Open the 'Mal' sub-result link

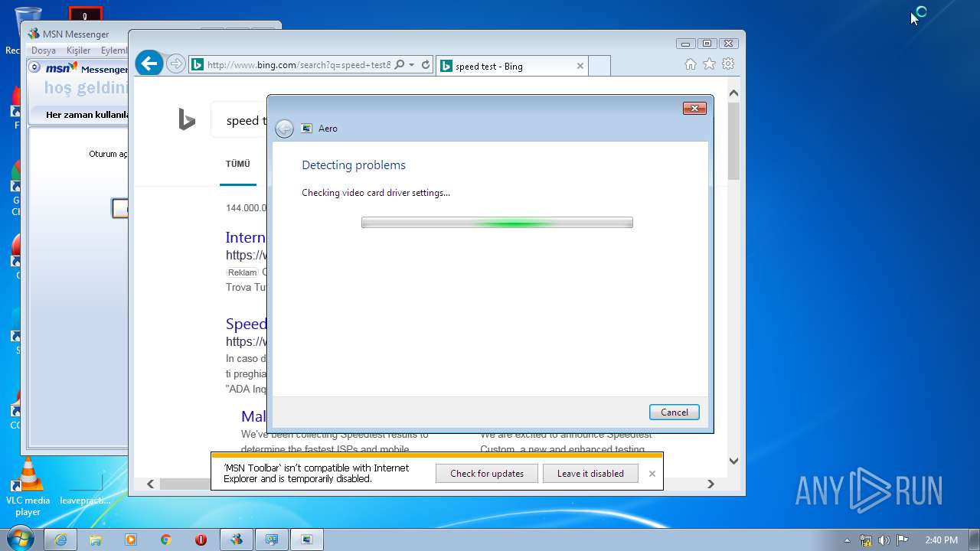(253, 416)
